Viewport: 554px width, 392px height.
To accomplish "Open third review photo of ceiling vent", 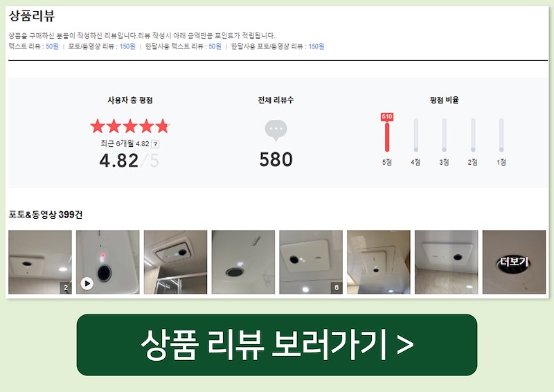I will 176,262.
